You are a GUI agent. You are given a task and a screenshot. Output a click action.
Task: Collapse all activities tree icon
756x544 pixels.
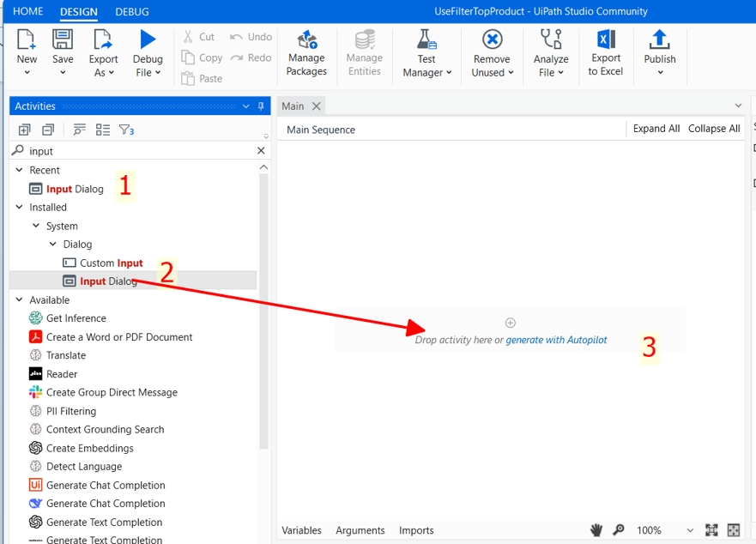pos(48,130)
